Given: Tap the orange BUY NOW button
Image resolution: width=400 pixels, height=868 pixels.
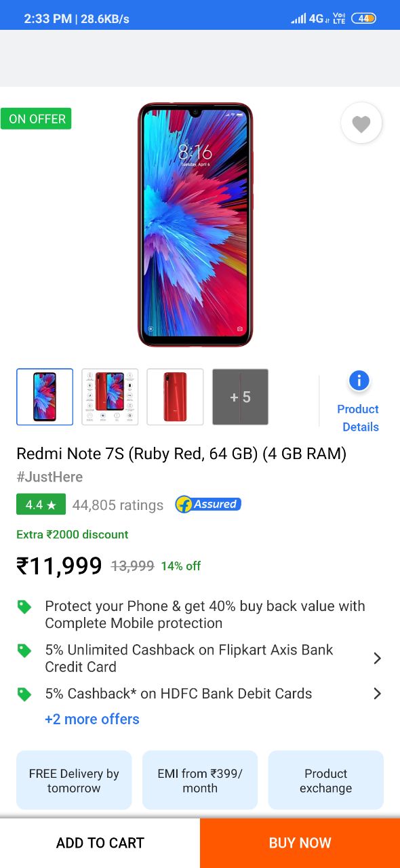Looking at the screenshot, I should [x=300, y=843].
